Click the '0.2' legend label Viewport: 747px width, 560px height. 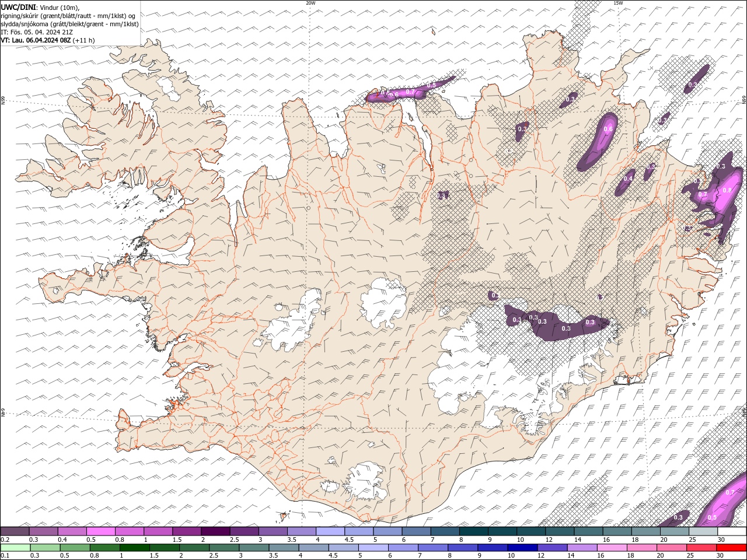pos(5,540)
